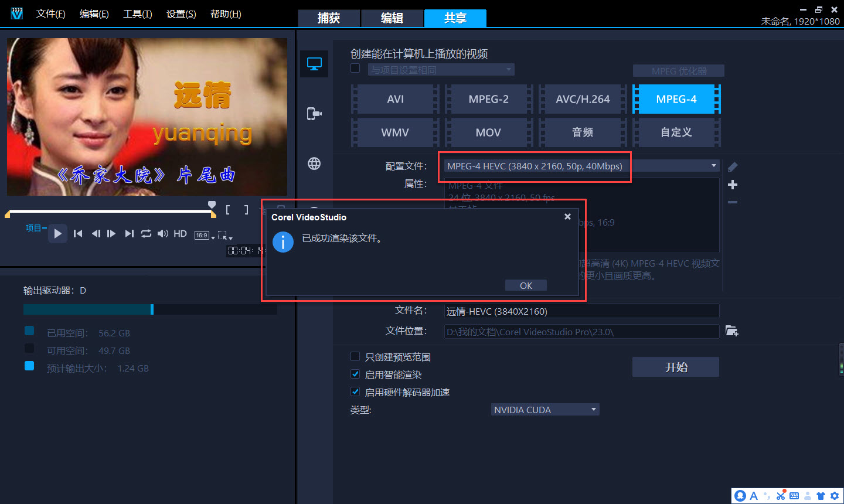Choose MPEG-4 output format
This screenshot has height=504, width=844.
pyautogui.click(x=676, y=99)
